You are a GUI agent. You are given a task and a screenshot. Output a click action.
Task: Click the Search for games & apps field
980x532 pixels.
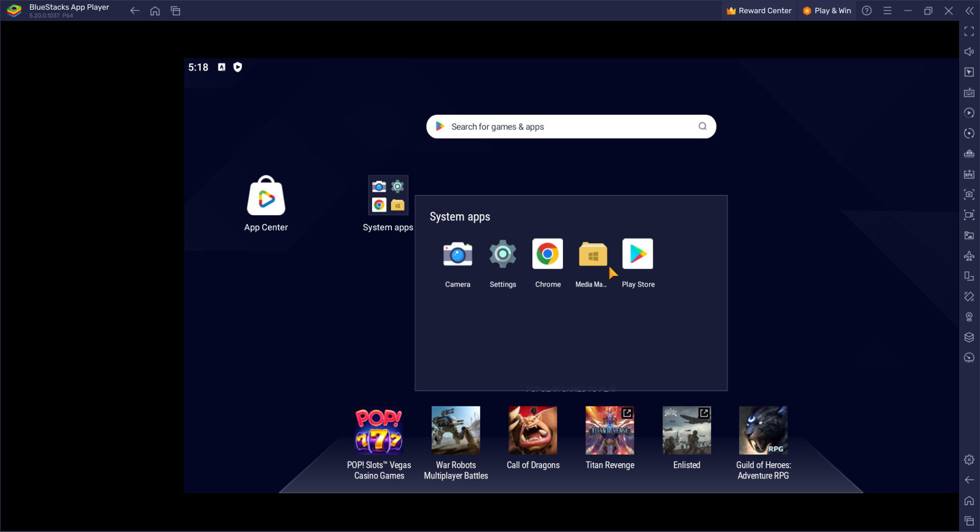(x=571, y=126)
